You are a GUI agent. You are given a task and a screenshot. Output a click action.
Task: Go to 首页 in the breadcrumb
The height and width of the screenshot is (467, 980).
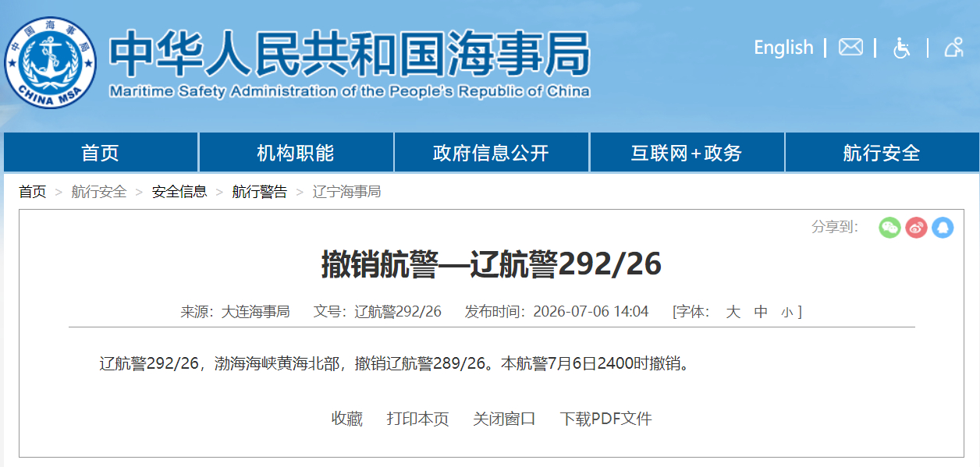[33, 192]
